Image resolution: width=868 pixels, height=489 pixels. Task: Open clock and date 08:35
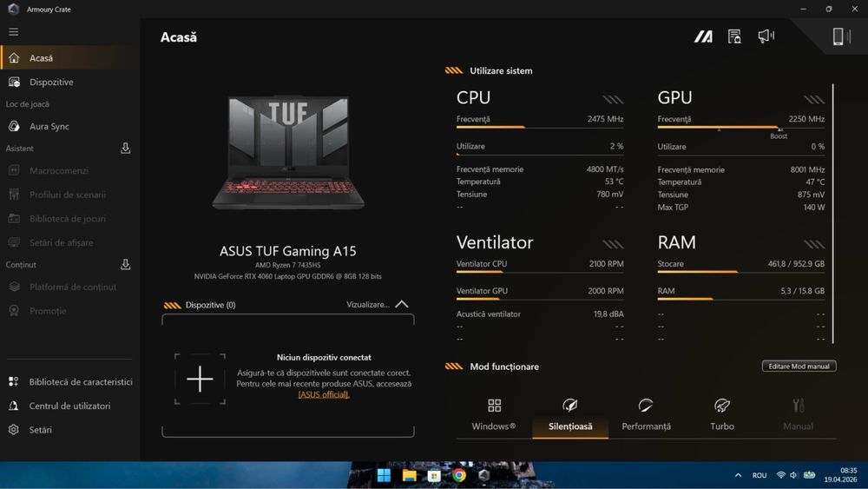840,475
